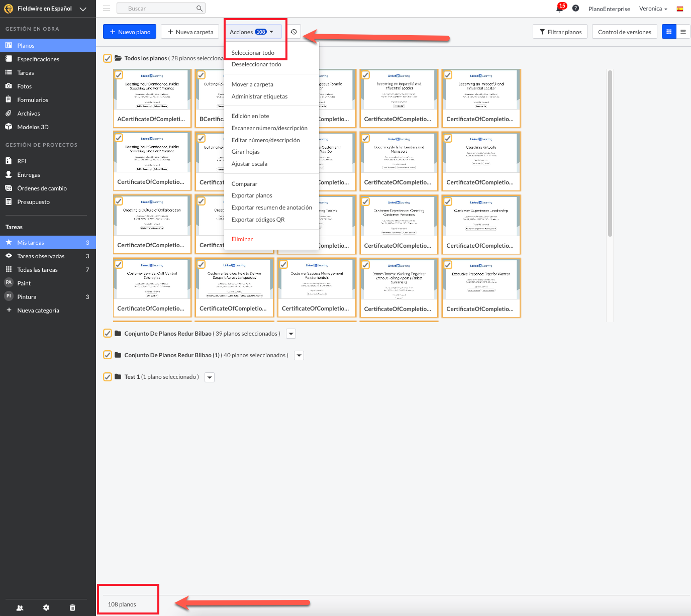This screenshot has width=691, height=616.
Task: Uncheck the BCertific... plan checkbox
Action: tap(201, 75)
